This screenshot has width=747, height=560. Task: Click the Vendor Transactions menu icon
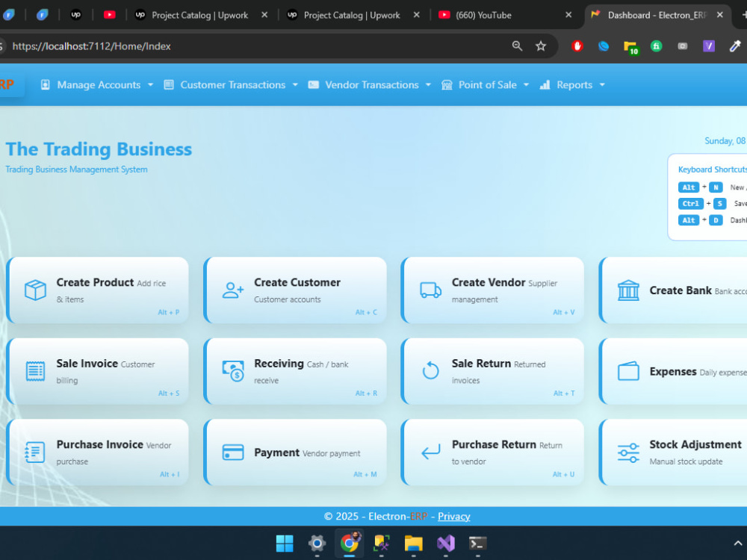point(314,85)
